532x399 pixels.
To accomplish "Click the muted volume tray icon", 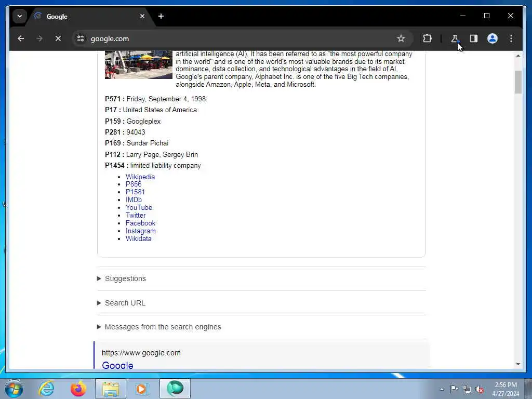I will click(x=480, y=389).
